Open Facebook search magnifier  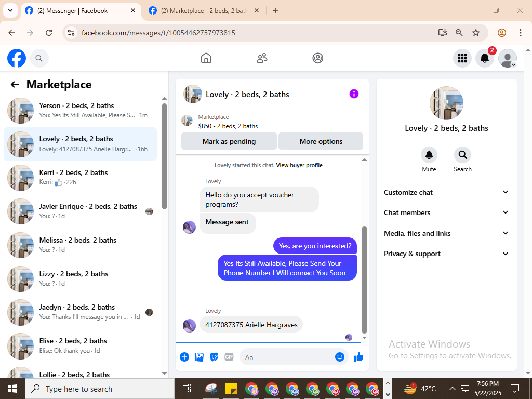click(39, 58)
